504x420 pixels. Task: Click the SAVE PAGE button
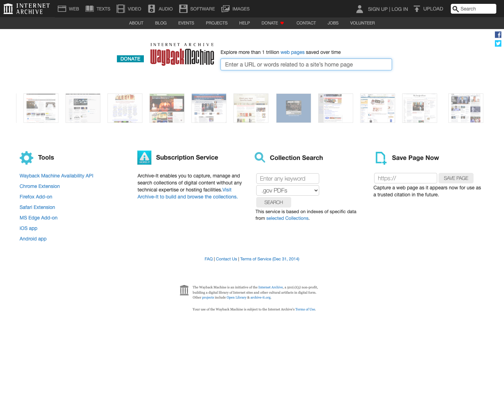click(x=456, y=178)
